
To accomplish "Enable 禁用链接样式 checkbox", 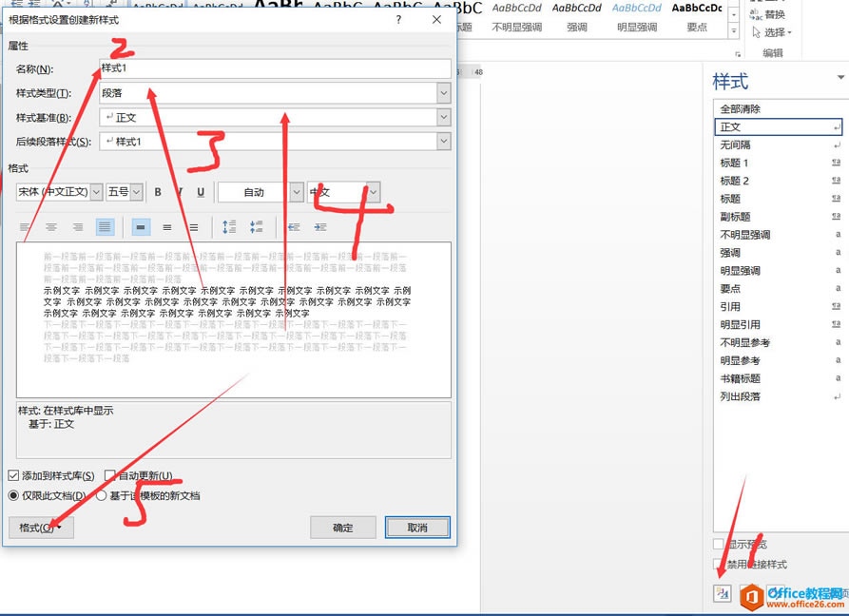I will (719, 564).
